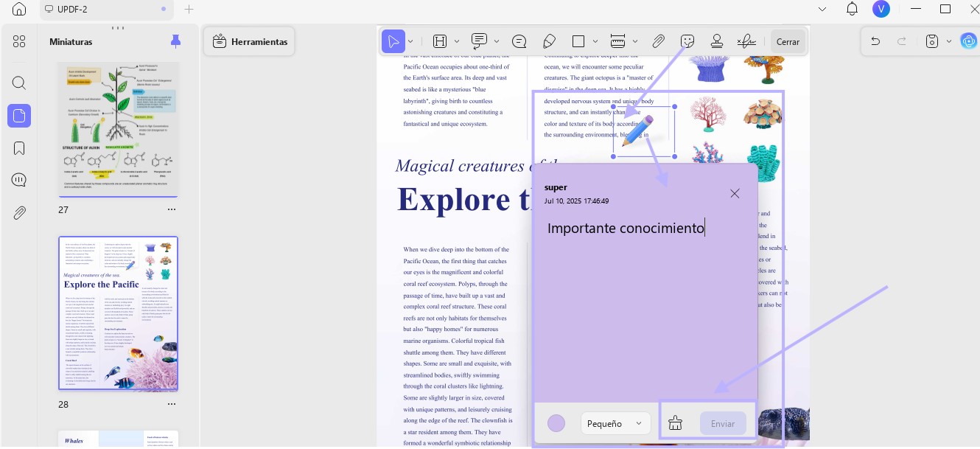This screenshot has width=980, height=449.
Task: Click the Enviar button
Action: click(x=723, y=423)
